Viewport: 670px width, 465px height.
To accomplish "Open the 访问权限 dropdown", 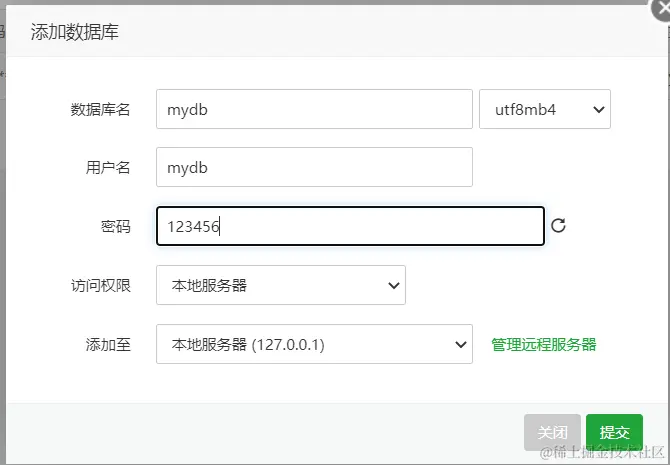I will (x=281, y=285).
